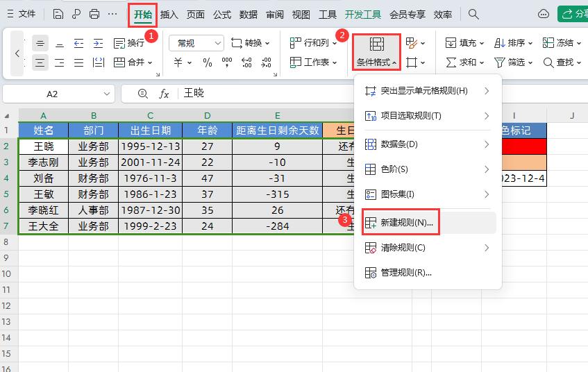Viewport: 588px width, 372px height.
Task: Click the save file icon
Action: 58,15
